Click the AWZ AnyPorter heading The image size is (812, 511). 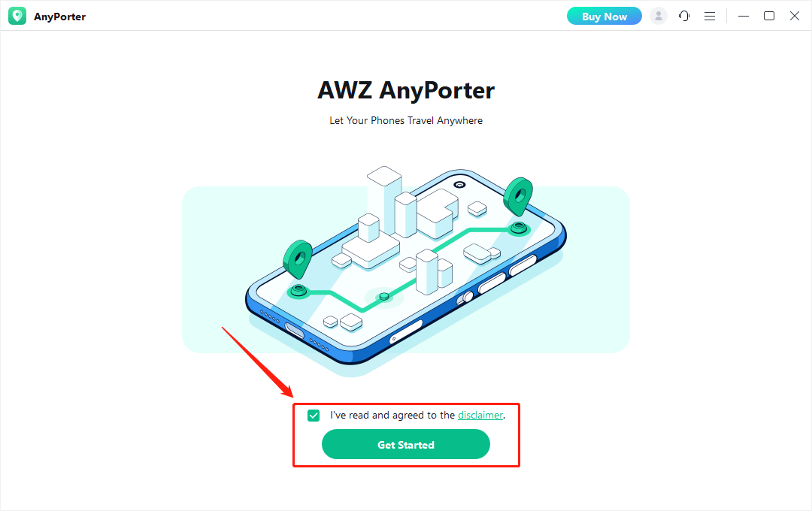406,90
